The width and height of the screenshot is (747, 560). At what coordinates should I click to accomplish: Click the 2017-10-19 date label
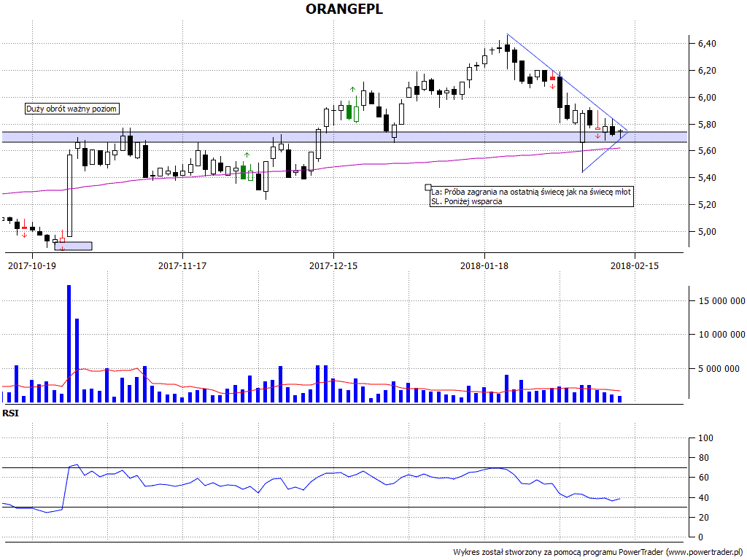[32, 265]
